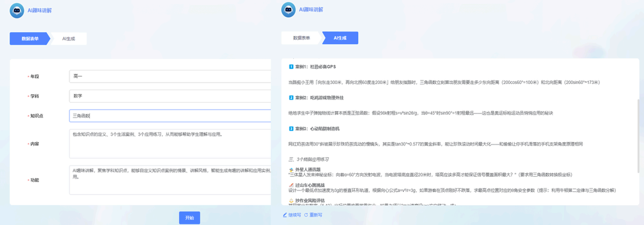The height and width of the screenshot is (225, 644).
Task: Click the robot logo in the left panel header
Action: tap(17, 10)
